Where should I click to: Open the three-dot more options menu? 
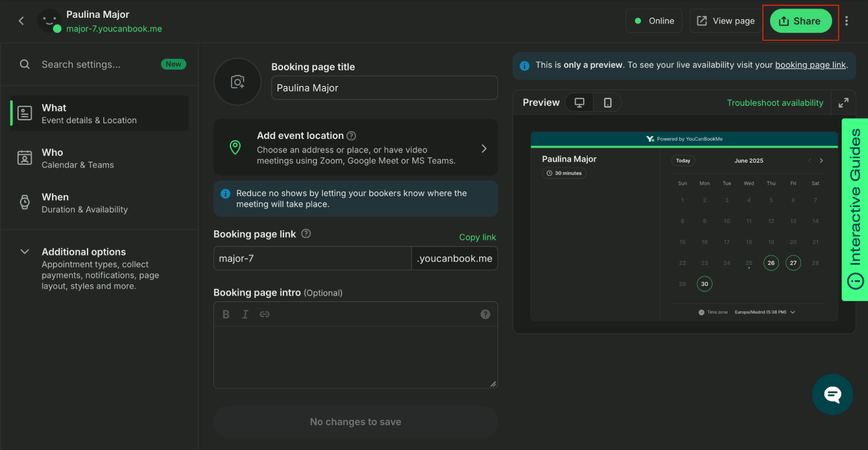[846, 21]
